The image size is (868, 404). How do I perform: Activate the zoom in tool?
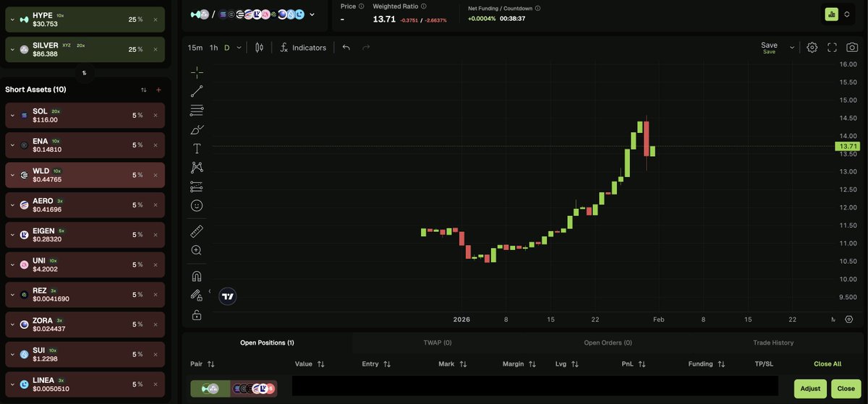(x=197, y=250)
